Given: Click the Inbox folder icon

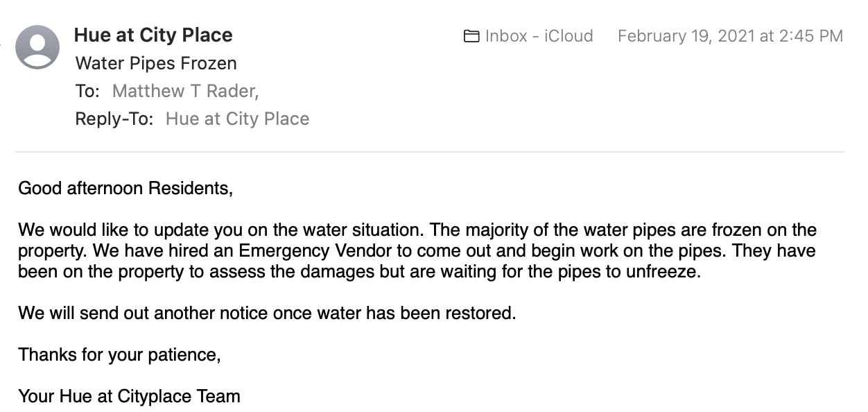Looking at the screenshot, I should point(471,36).
